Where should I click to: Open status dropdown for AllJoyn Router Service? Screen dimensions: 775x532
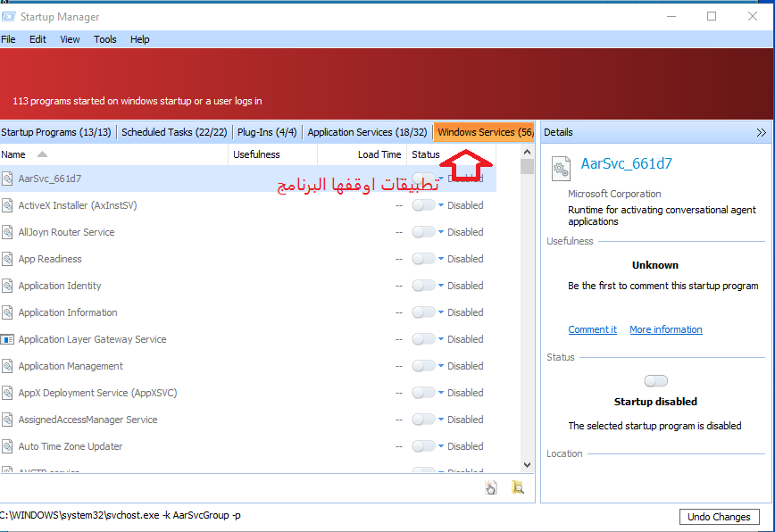441,232
